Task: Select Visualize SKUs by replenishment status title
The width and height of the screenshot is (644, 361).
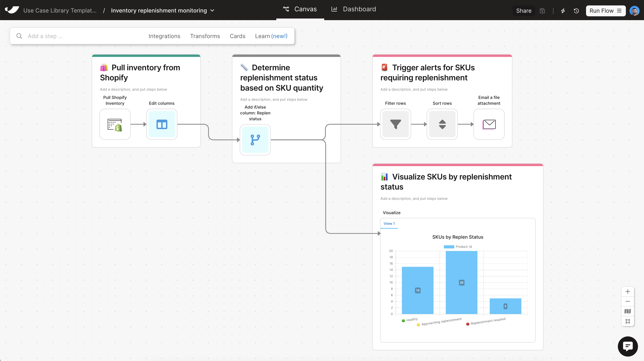Action: tap(446, 182)
